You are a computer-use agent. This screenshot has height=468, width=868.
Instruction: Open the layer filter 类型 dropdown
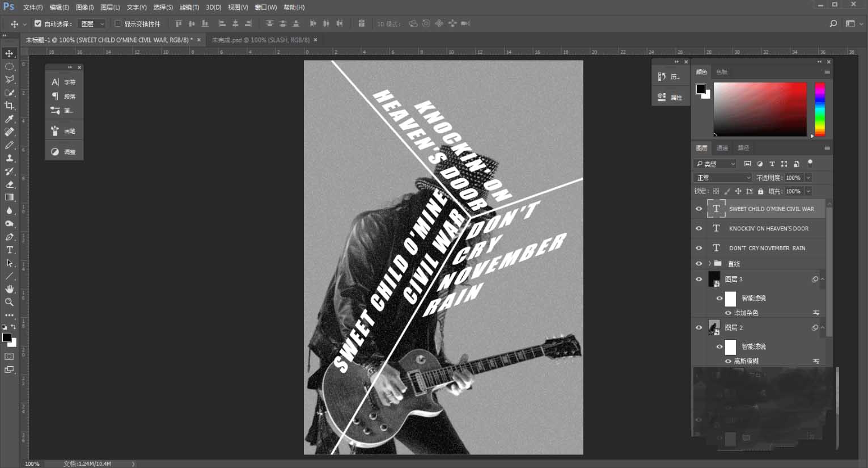pos(716,163)
